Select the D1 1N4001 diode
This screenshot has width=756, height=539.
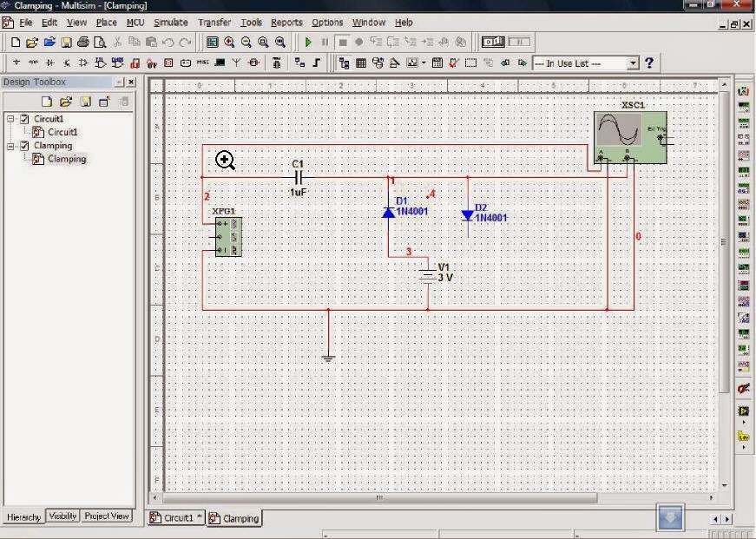coord(389,212)
